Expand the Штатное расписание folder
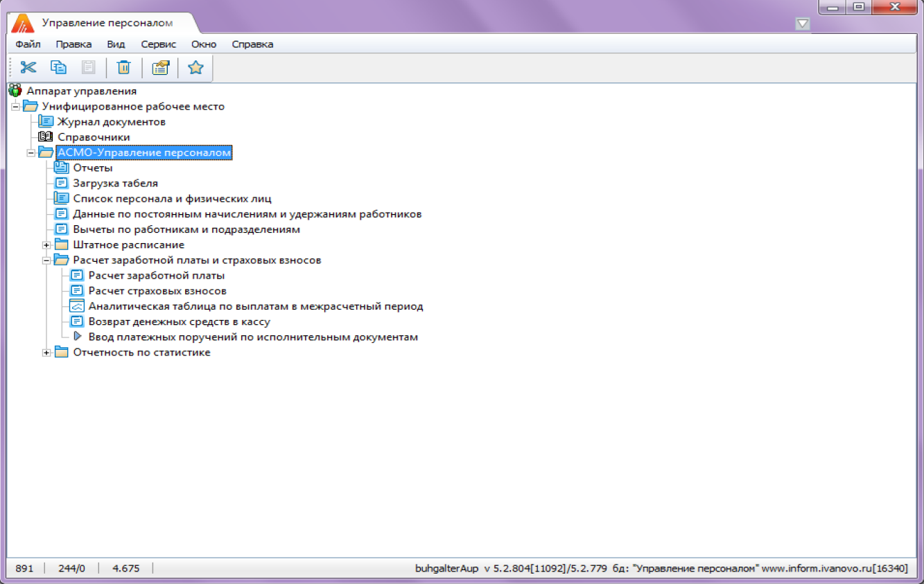924x584 pixels. (x=46, y=245)
